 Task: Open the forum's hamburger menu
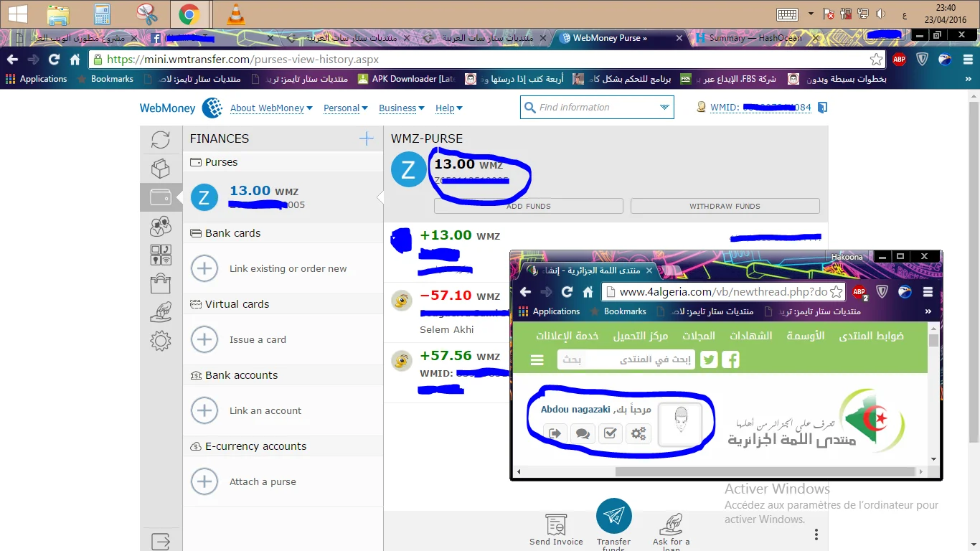click(537, 360)
